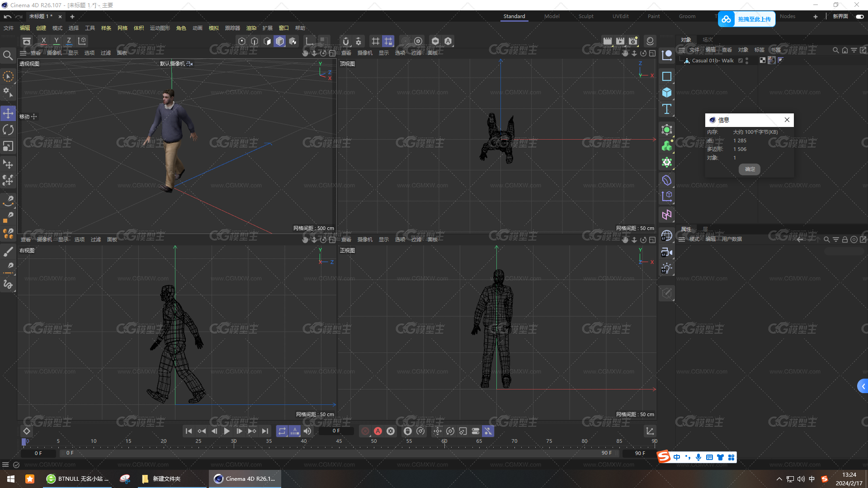Open 面板 menu in front viewport
The width and height of the screenshot is (868, 488).
coord(432,239)
